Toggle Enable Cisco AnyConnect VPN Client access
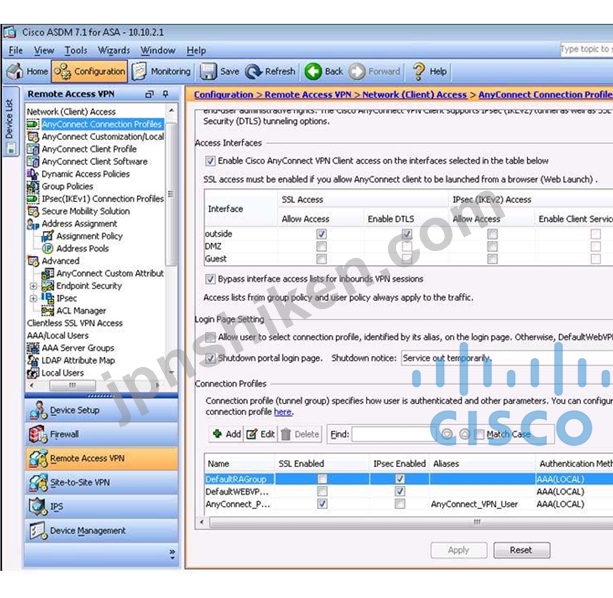613x598 pixels. pyautogui.click(x=210, y=161)
